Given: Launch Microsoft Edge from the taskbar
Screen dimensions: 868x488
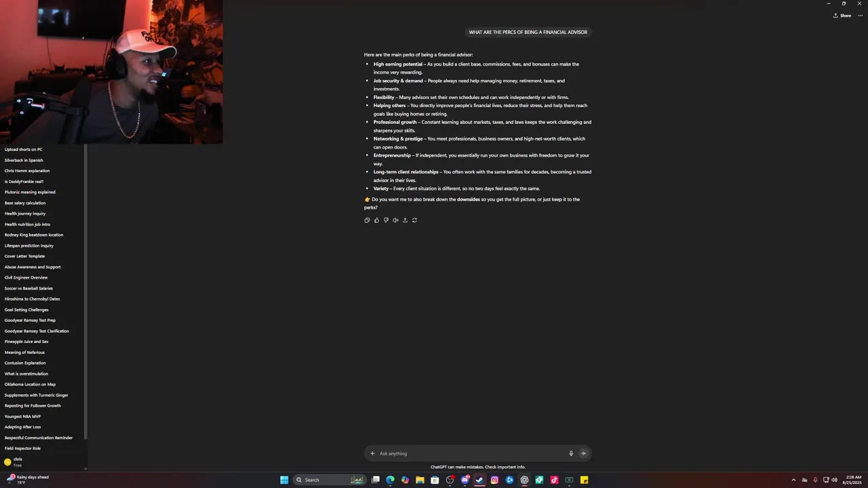Looking at the screenshot, I should pos(390,480).
